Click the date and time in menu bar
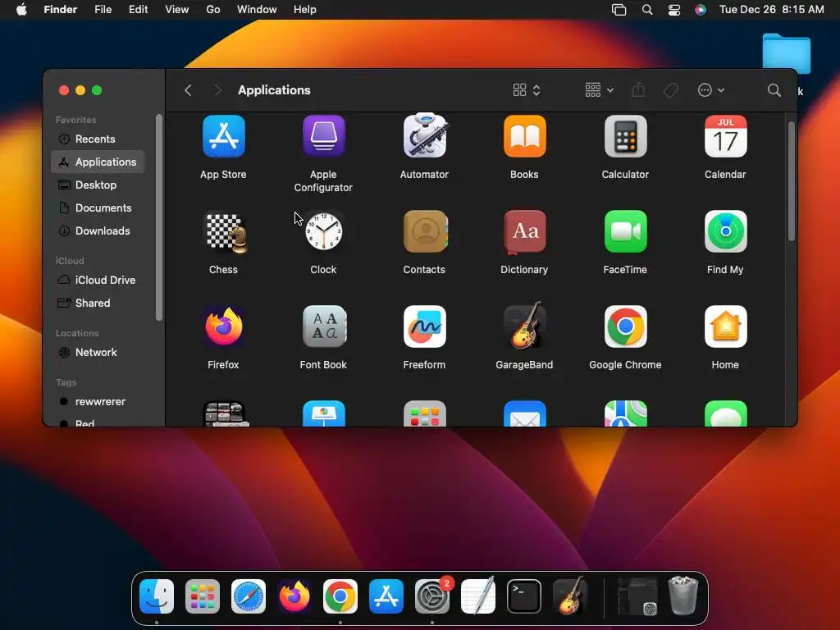The height and width of the screenshot is (630, 840). [771, 10]
